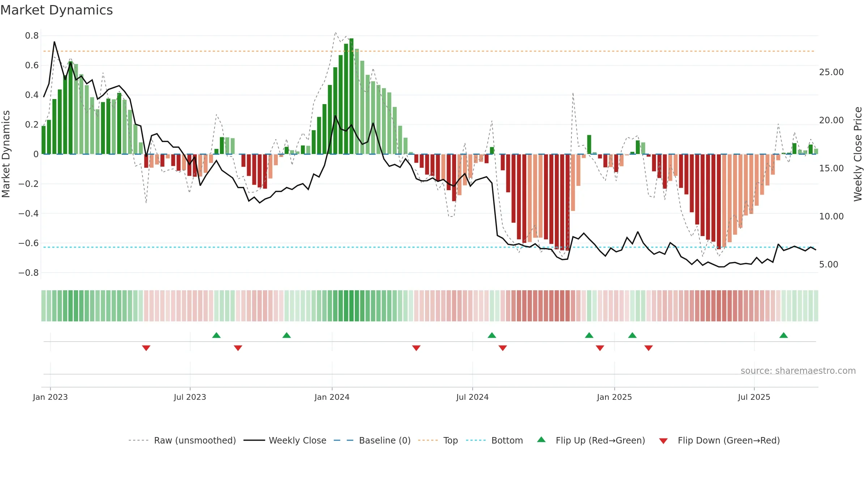This screenshot has height=488, width=868.
Task: Click the red flip-down triangle in February 2025
Action: coord(648,348)
